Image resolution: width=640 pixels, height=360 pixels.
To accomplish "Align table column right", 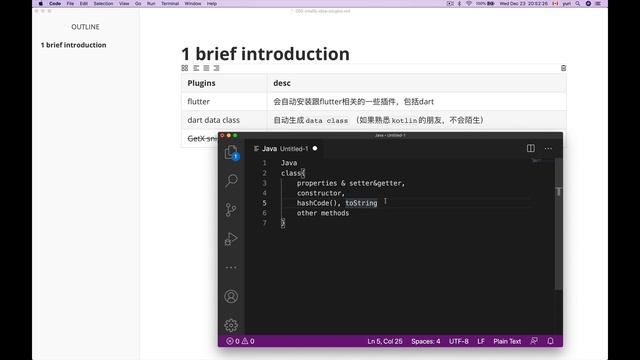I will (x=216, y=68).
